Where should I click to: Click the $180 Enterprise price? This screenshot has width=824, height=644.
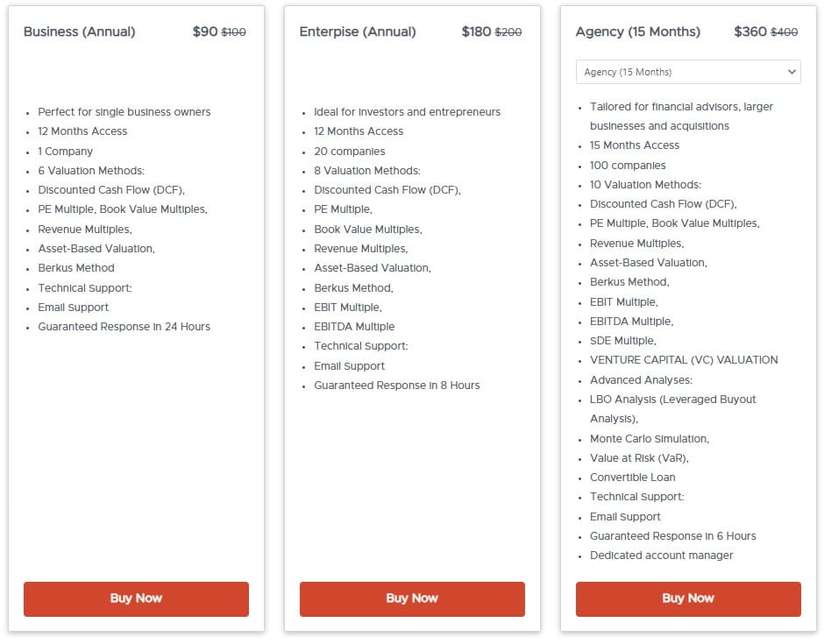[x=477, y=32]
